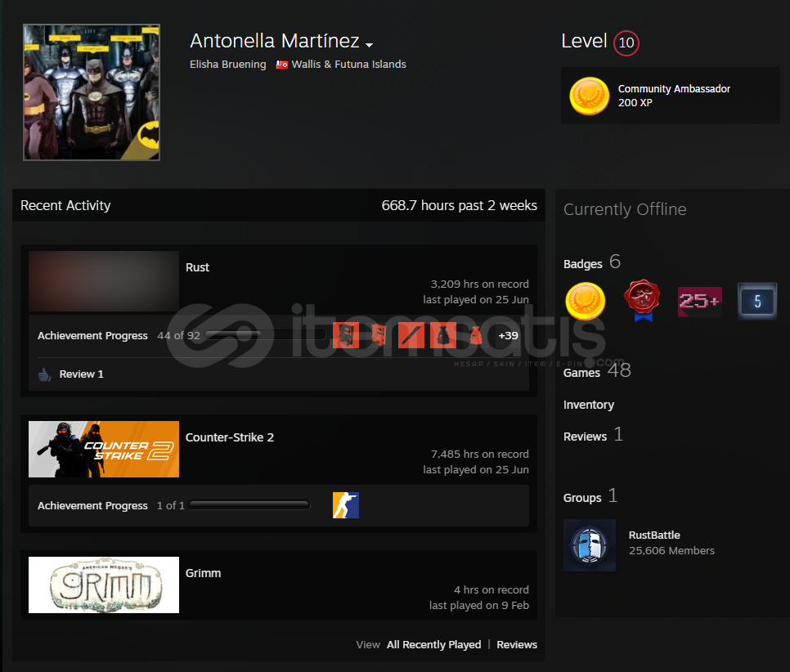The height and width of the screenshot is (672, 790).
Task: Click fifth Rust small sack achievement icon
Action: (476, 335)
